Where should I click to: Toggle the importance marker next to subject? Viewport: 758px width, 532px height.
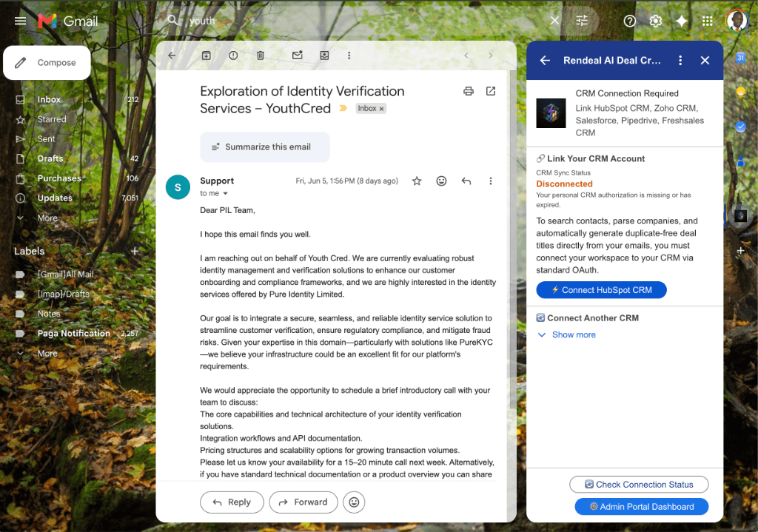[x=343, y=108]
